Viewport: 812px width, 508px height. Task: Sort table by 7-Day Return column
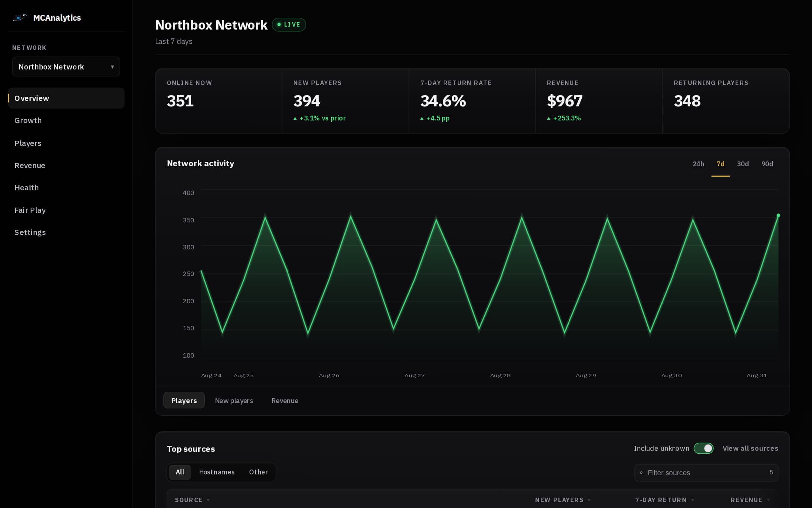[665, 500]
